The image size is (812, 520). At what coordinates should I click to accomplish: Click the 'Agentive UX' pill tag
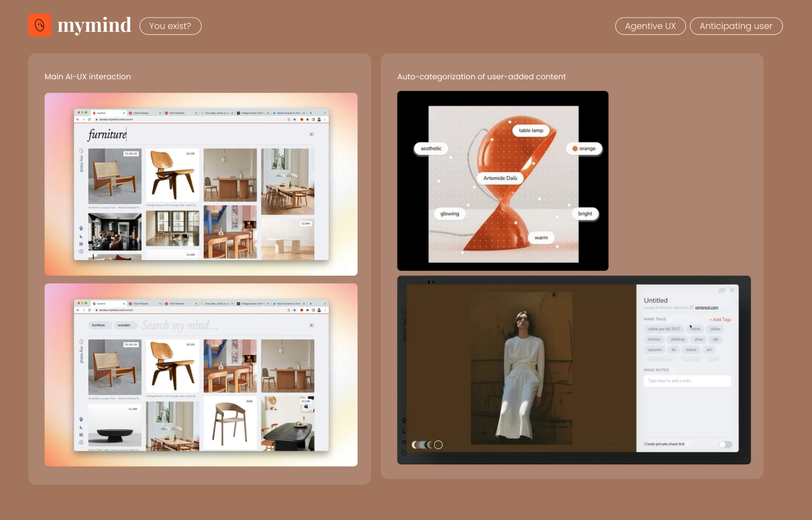pos(650,26)
